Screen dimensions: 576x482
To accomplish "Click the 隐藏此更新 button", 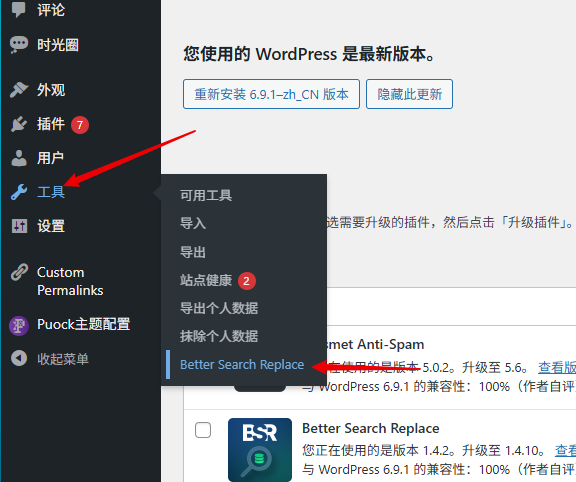I will click(x=409, y=94).
